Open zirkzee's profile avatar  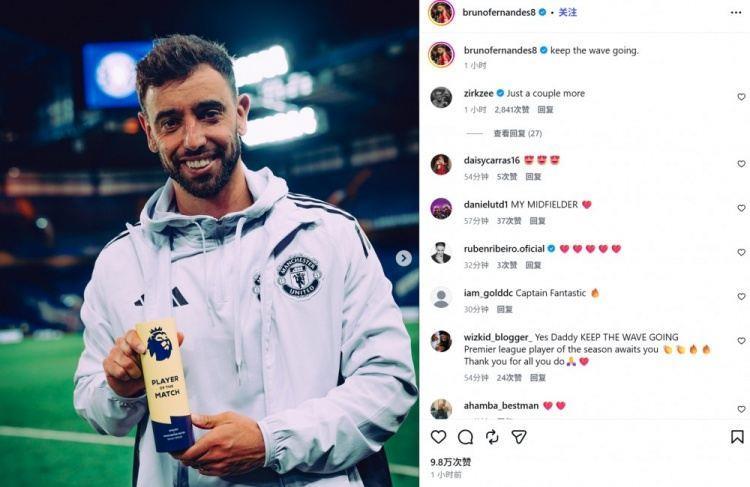pos(441,98)
